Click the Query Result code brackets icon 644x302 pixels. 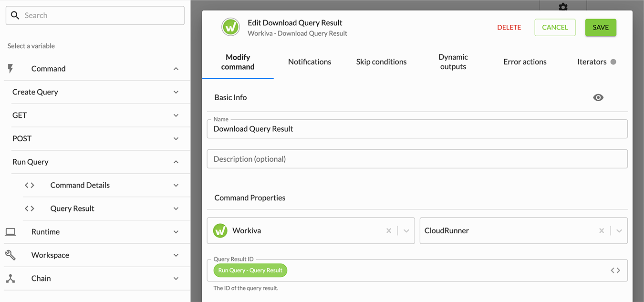(30, 208)
